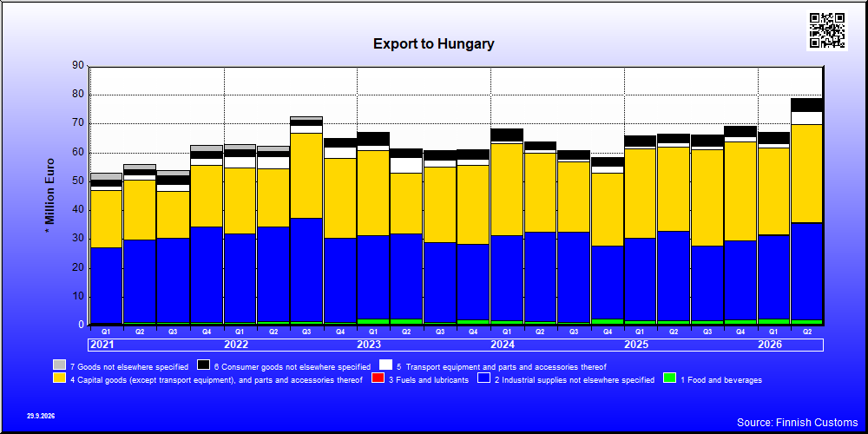Viewport: 868px width, 434px height.
Task: Click the Q2 label under 2026
Action: [x=806, y=332]
